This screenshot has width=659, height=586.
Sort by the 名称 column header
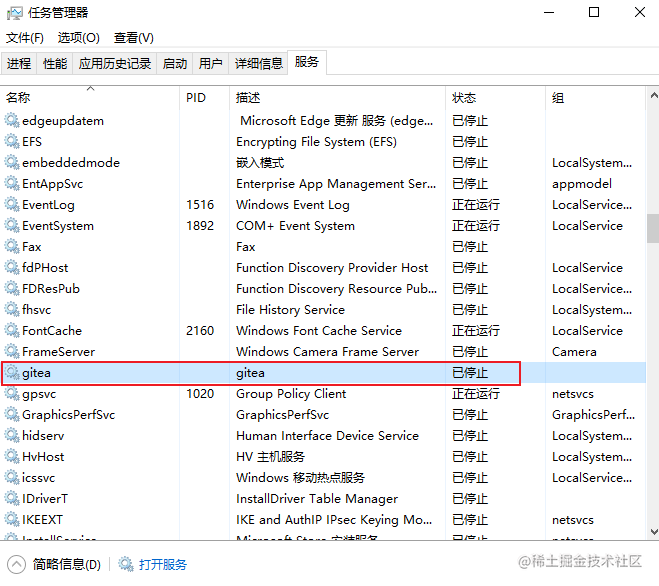tap(90, 98)
